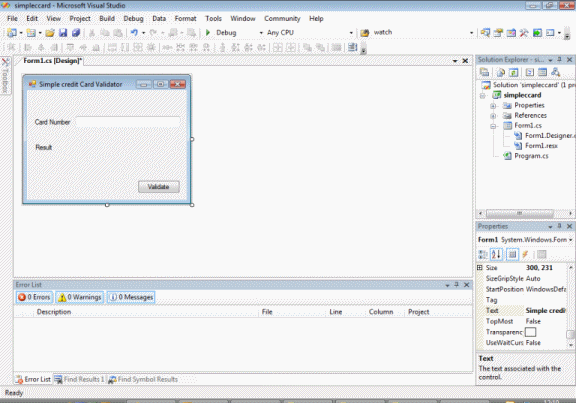Open the File menu
This screenshot has height=403, width=576.
12,18
